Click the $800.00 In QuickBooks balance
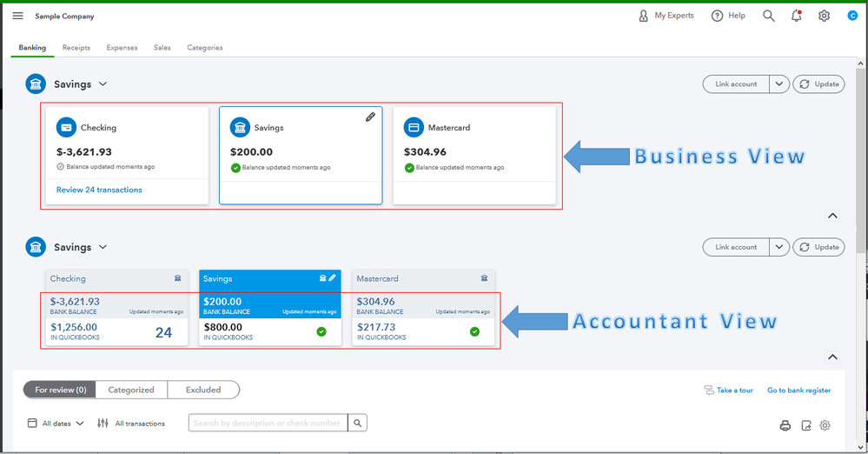 click(223, 327)
